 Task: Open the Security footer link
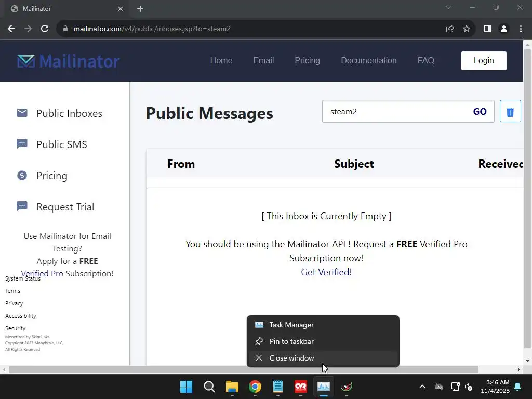(x=15, y=328)
